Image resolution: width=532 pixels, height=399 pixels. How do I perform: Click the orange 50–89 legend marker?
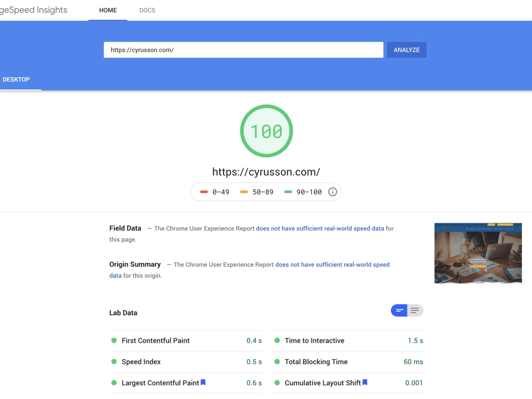pyautogui.click(x=244, y=192)
